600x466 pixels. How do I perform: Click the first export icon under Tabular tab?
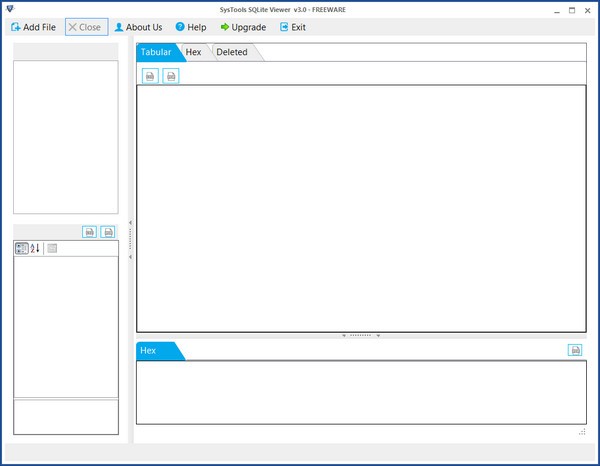150,75
